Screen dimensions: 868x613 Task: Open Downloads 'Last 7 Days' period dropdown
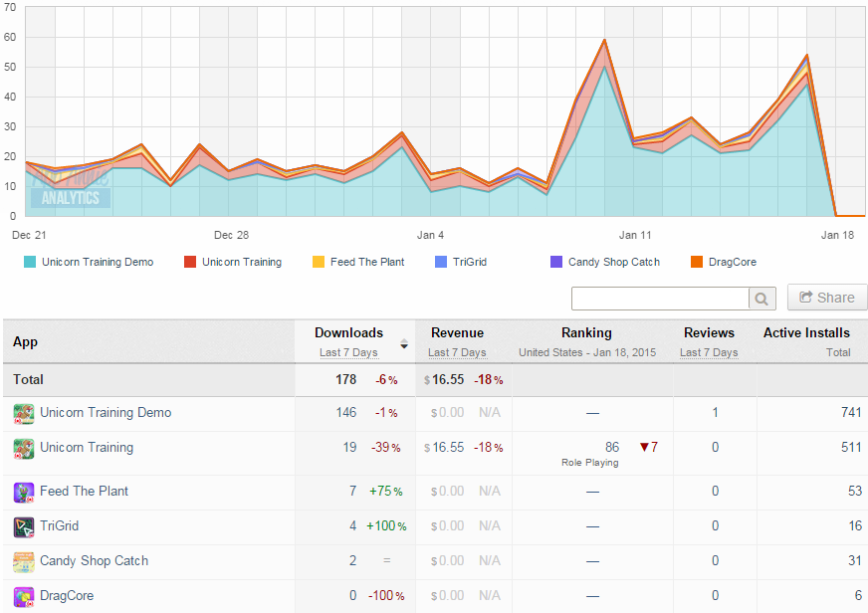pos(348,352)
